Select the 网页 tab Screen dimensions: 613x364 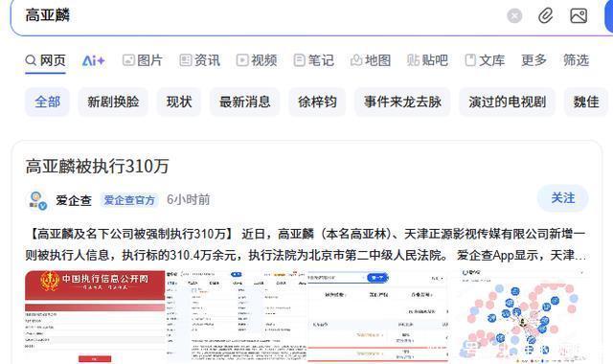pos(45,60)
